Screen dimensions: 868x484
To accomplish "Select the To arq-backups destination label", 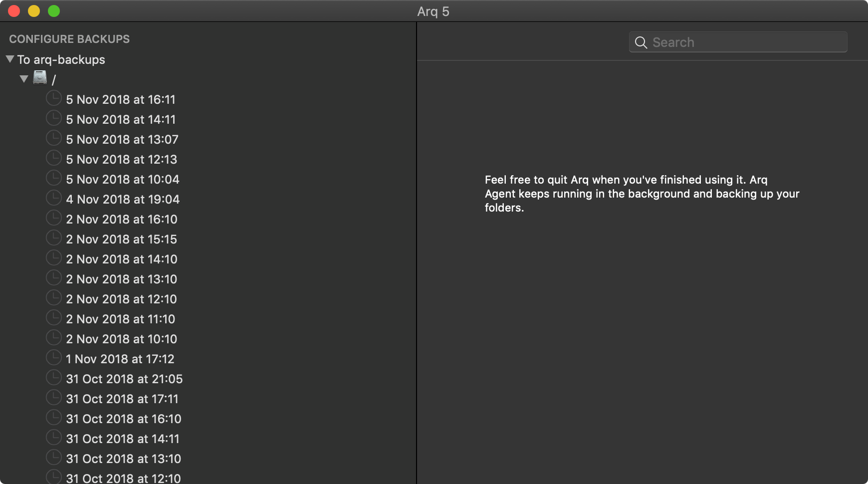I will point(61,59).
